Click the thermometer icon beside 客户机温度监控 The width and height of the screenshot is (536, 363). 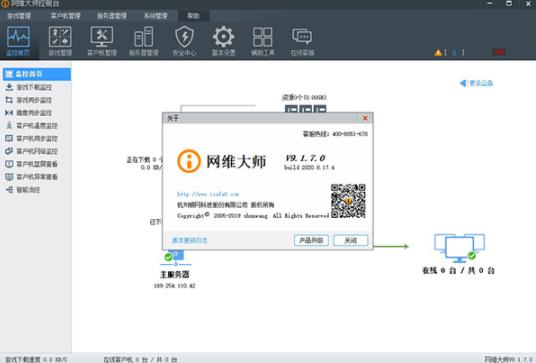9,125
